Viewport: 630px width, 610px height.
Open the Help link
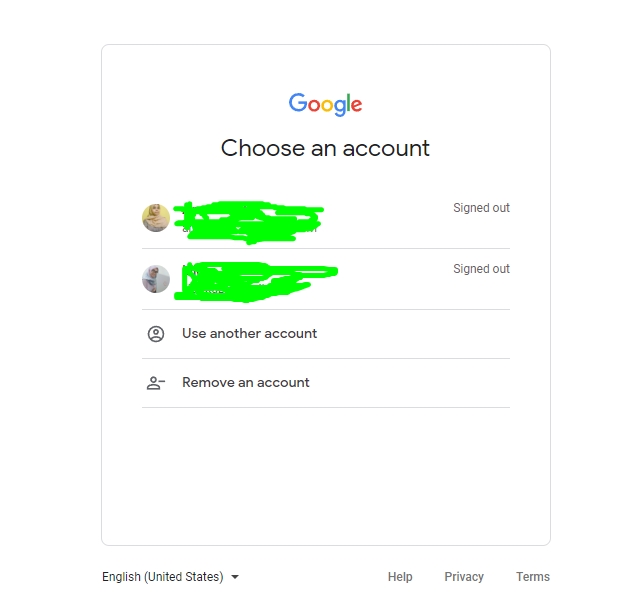point(400,577)
